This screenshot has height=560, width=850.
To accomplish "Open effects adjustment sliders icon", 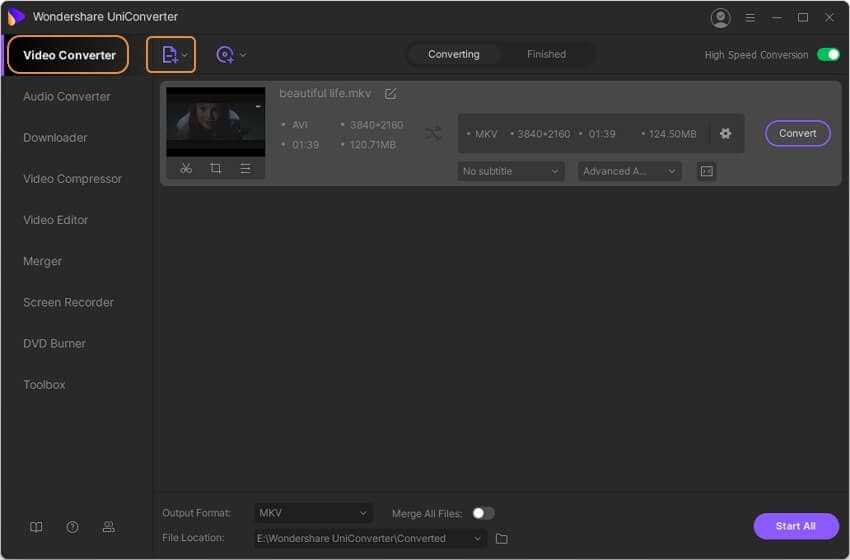I will click(x=245, y=169).
